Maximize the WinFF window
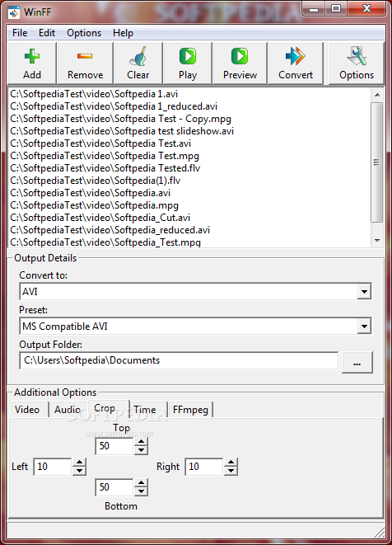 [x=336, y=9]
